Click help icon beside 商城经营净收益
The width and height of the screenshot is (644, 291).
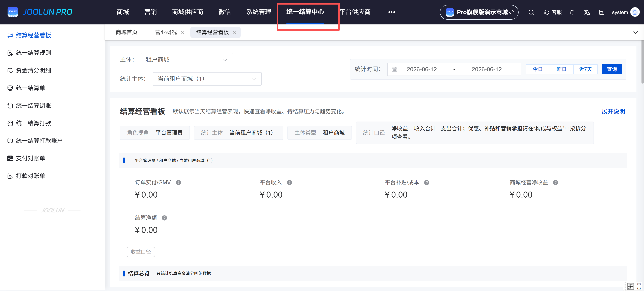(x=555, y=183)
